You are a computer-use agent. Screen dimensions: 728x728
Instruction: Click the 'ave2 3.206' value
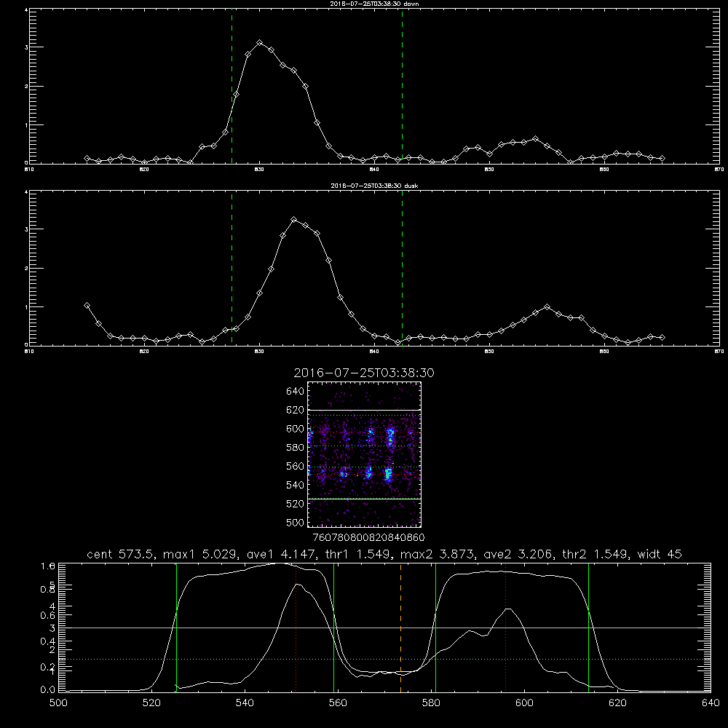tap(516, 554)
